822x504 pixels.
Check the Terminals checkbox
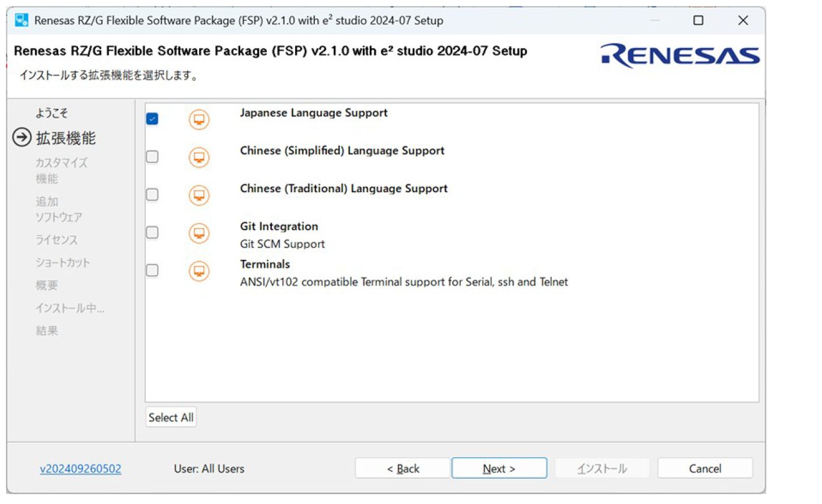pyautogui.click(x=152, y=270)
